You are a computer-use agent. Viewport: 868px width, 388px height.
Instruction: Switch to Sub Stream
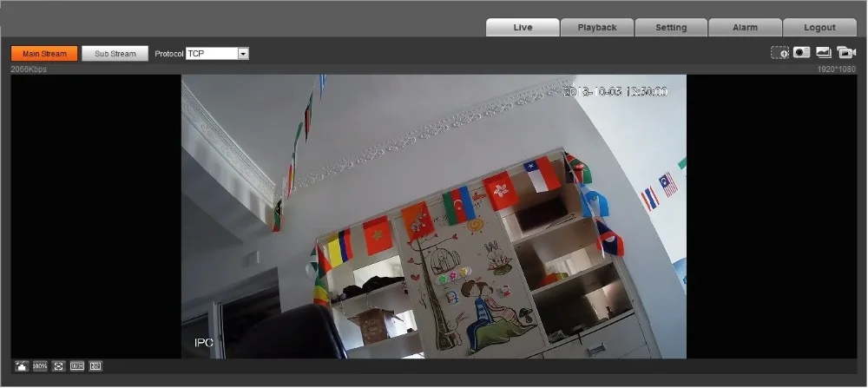115,54
